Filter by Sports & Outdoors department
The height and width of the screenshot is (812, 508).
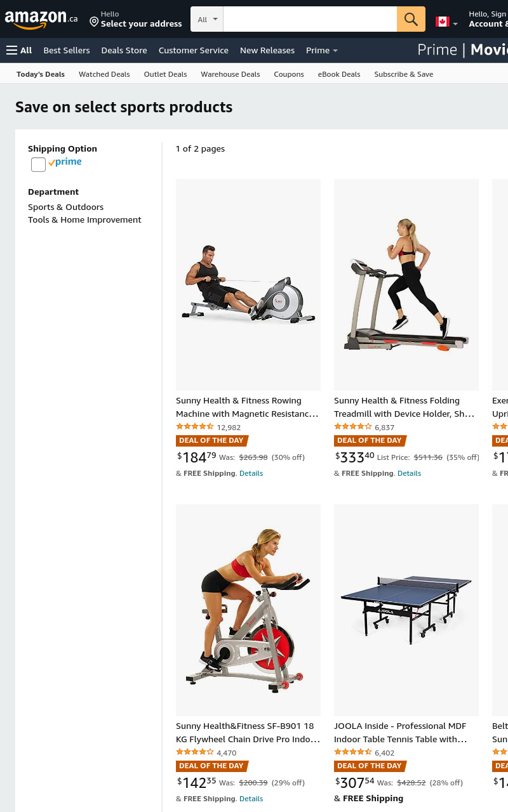(x=65, y=207)
